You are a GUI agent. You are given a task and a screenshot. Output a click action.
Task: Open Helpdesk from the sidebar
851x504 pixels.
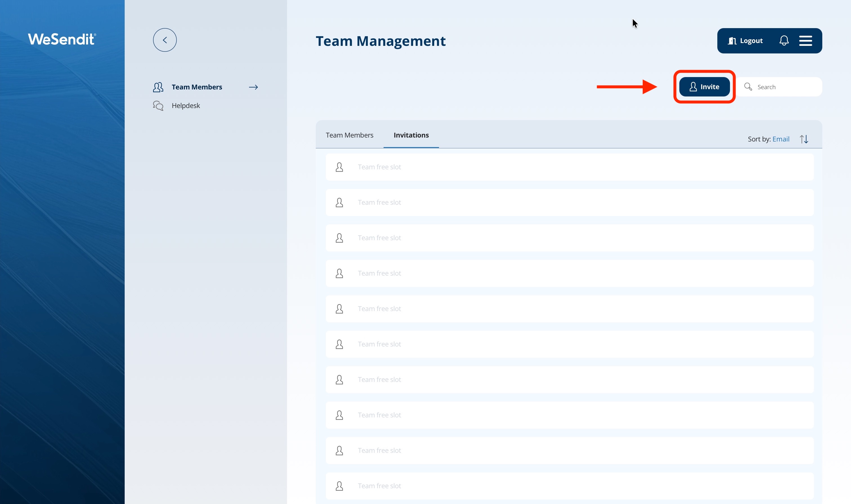tap(186, 106)
